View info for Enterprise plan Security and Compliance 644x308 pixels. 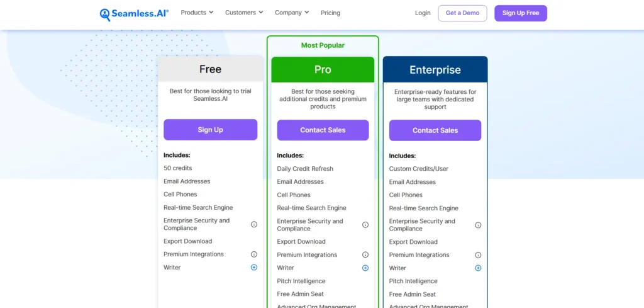[x=478, y=225]
